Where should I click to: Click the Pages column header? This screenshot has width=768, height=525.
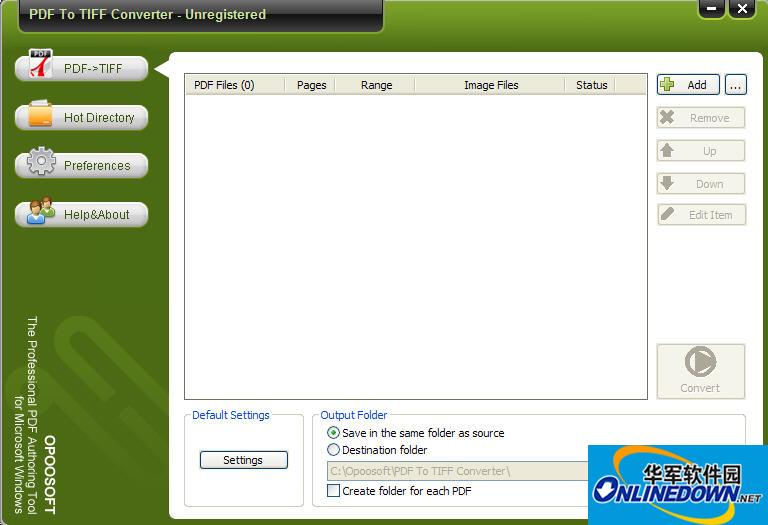[x=310, y=85]
